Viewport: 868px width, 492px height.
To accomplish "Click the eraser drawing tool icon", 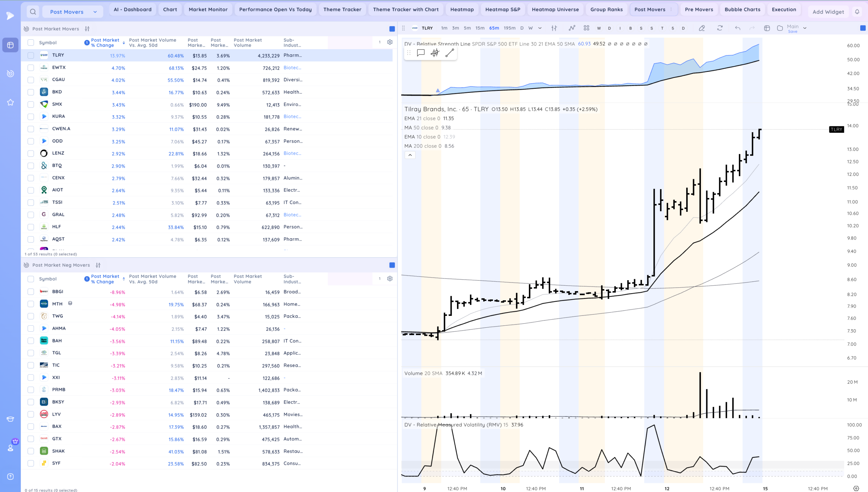I will point(702,28).
